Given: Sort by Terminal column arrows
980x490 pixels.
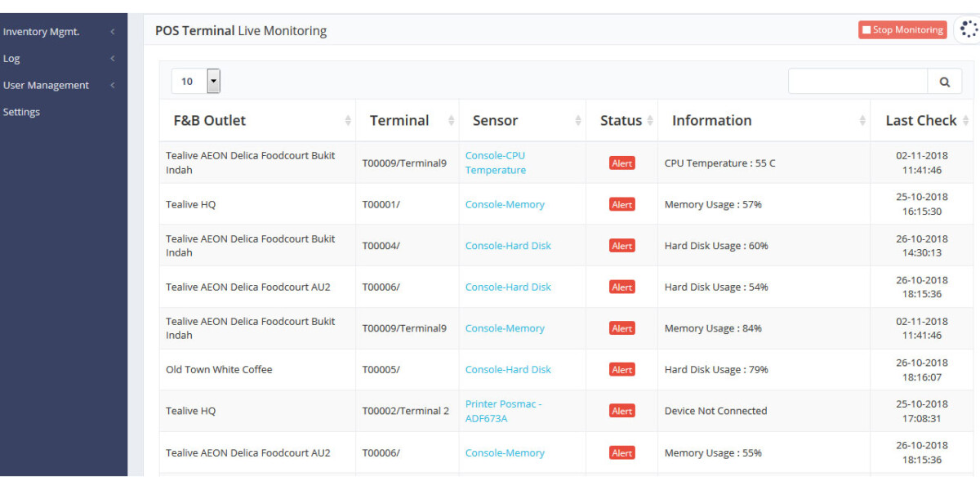Looking at the screenshot, I should [451, 121].
